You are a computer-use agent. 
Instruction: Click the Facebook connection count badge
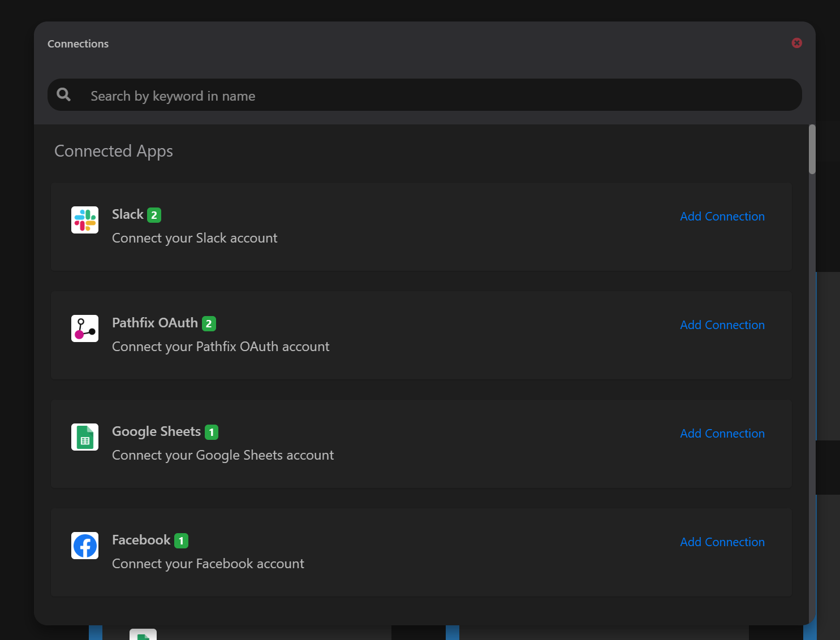[181, 540]
